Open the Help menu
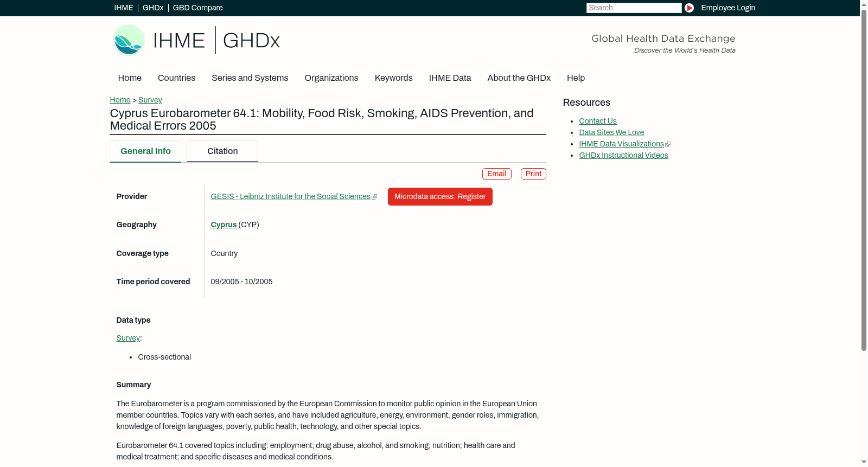This screenshot has height=467, width=868. (576, 78)
